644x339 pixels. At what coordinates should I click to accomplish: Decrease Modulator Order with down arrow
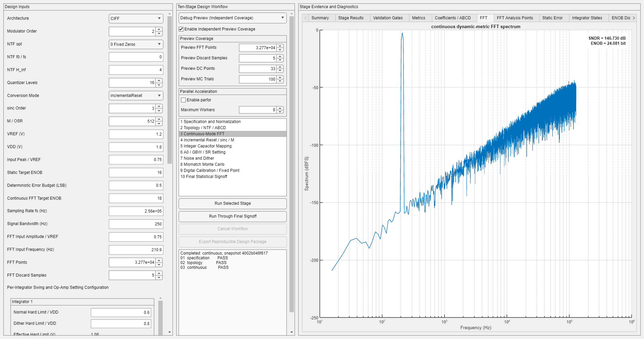(x=159, y=34)
